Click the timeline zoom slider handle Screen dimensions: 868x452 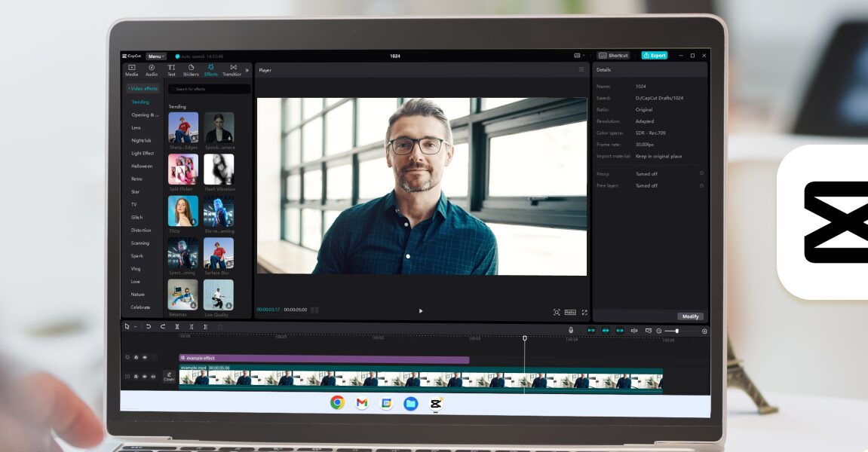tap(676, 331)
